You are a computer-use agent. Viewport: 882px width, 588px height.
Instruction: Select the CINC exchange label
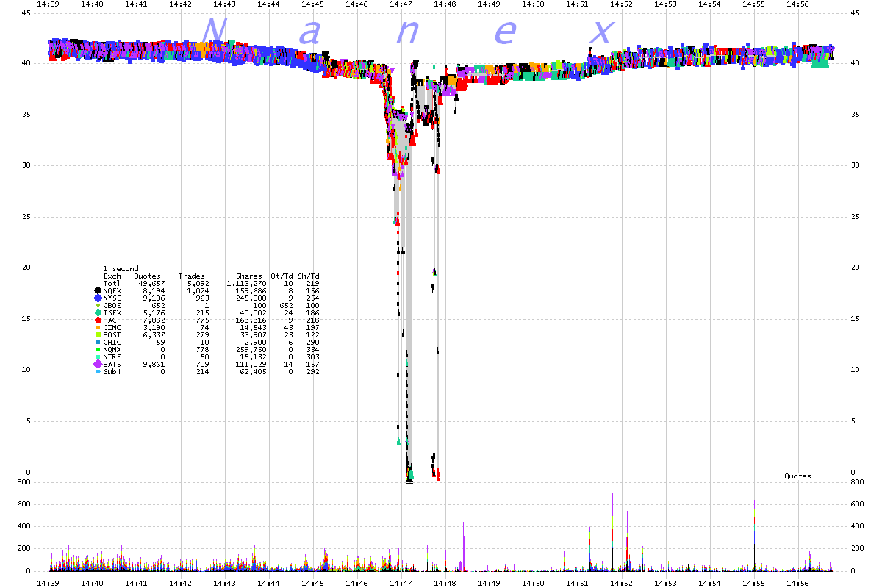pos(112,328)
